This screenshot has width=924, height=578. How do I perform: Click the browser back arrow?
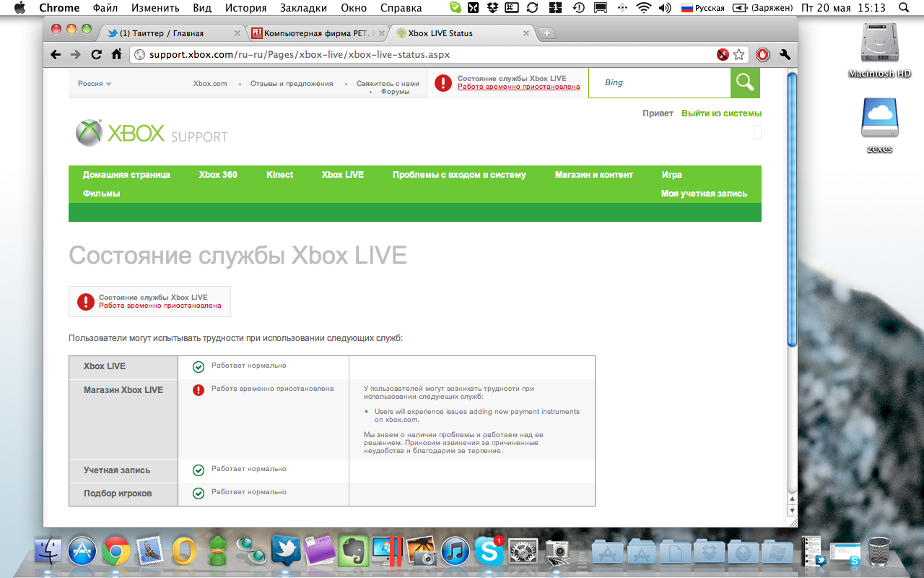(56, 54)
